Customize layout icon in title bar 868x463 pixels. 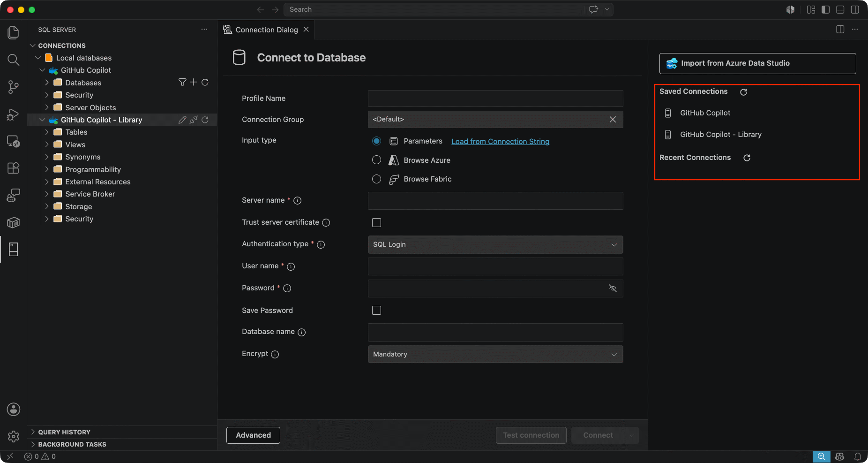(x=811, y=9)
